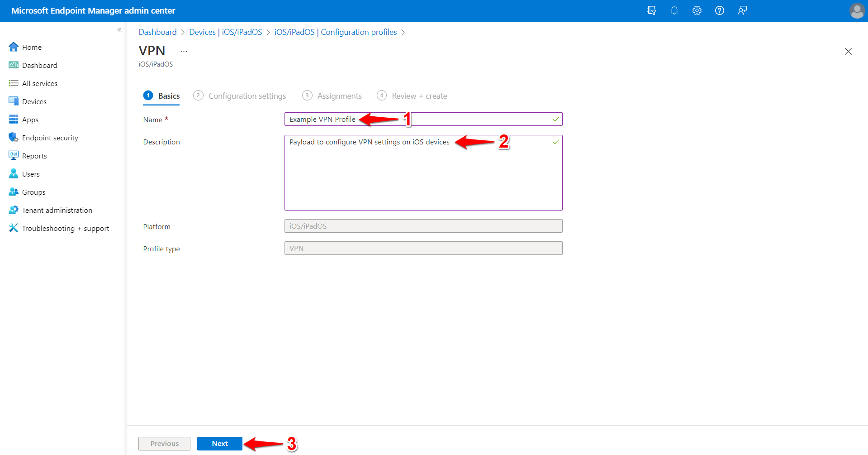Switch to the Review + create tab
Screen dimensions: 868x455
[419, 96]
